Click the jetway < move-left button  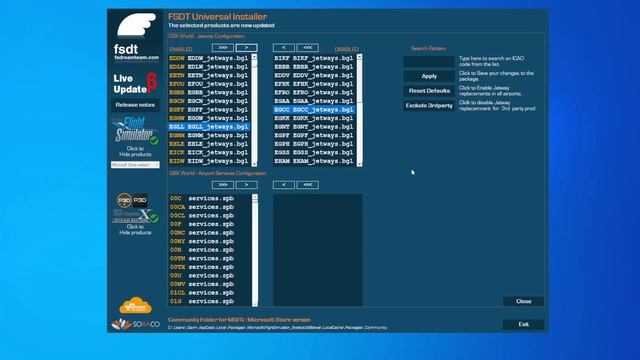pyautogui.click(x=284, y=48)
